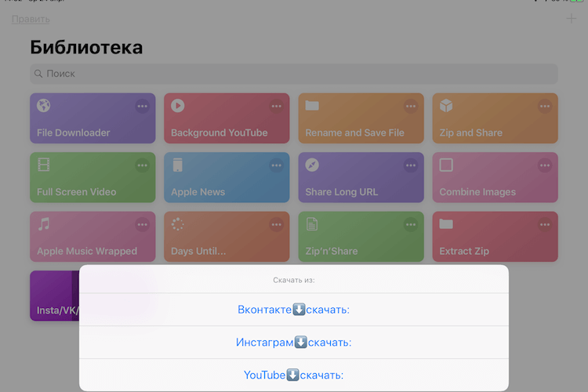This screenshot has width=588, height=392.
Task: Run the Zip'n'Share shortcut
Action: pos(361,237)
